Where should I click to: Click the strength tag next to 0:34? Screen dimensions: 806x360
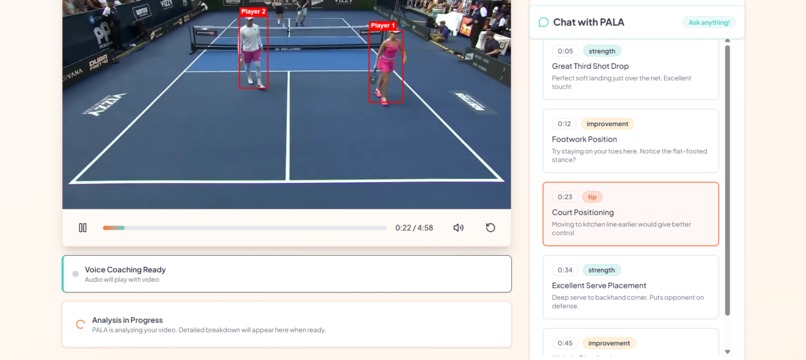(x=602, y=270)
